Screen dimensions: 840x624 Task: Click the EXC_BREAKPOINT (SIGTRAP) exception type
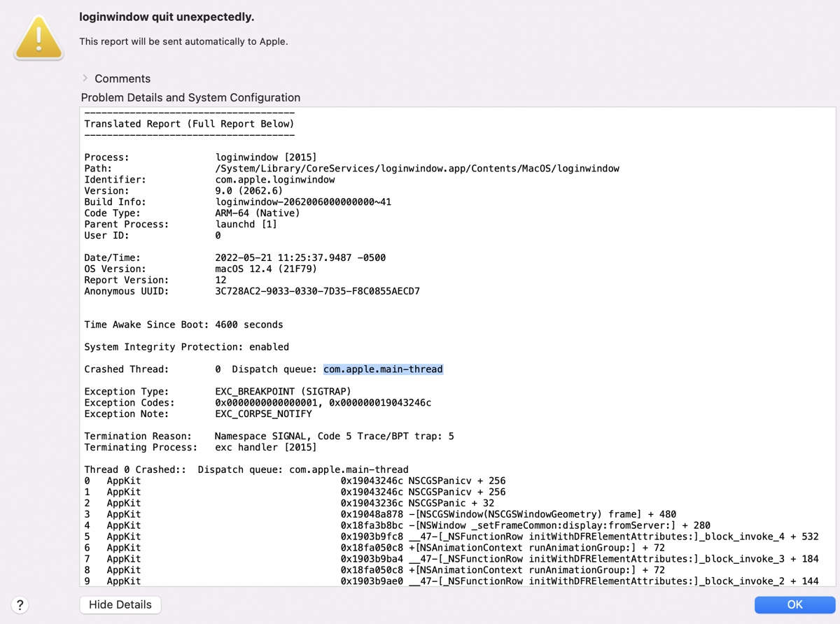(283, 392)
